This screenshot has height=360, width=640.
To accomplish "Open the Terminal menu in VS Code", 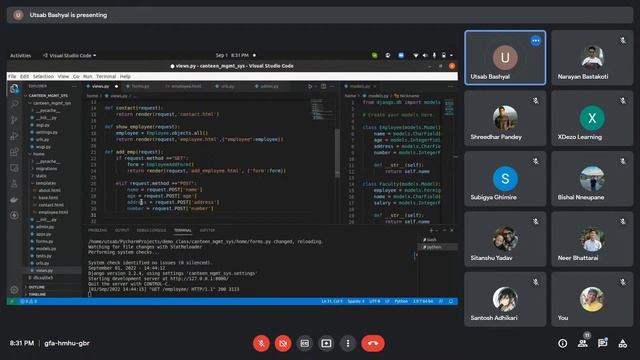I will point(106,76).
